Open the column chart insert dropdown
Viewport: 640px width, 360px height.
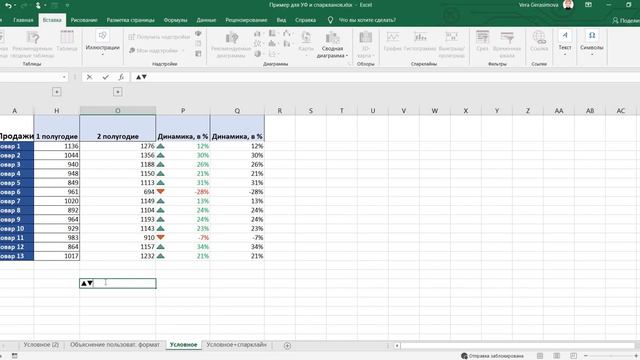[x=258, y=33]
